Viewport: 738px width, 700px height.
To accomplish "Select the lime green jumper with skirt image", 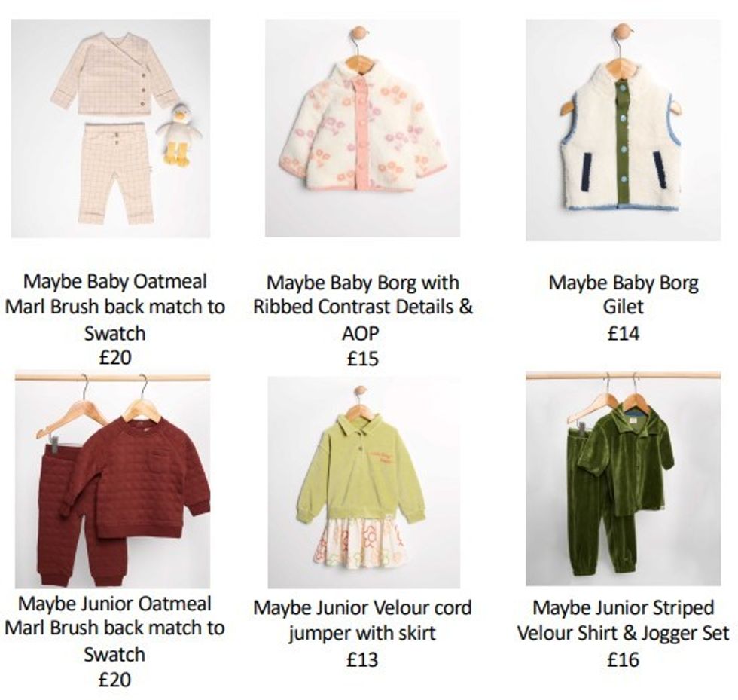I will (364, 482).
